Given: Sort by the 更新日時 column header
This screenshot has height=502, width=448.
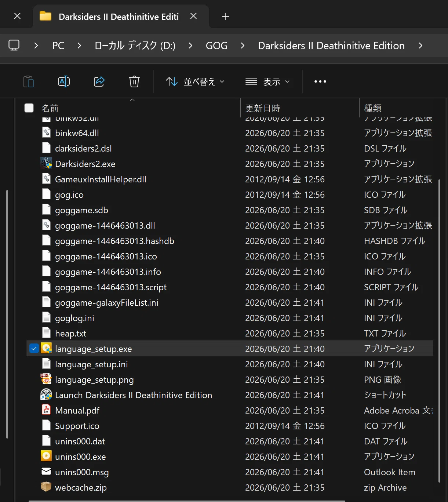Looking at the screenshot, I should coord(263,108).
